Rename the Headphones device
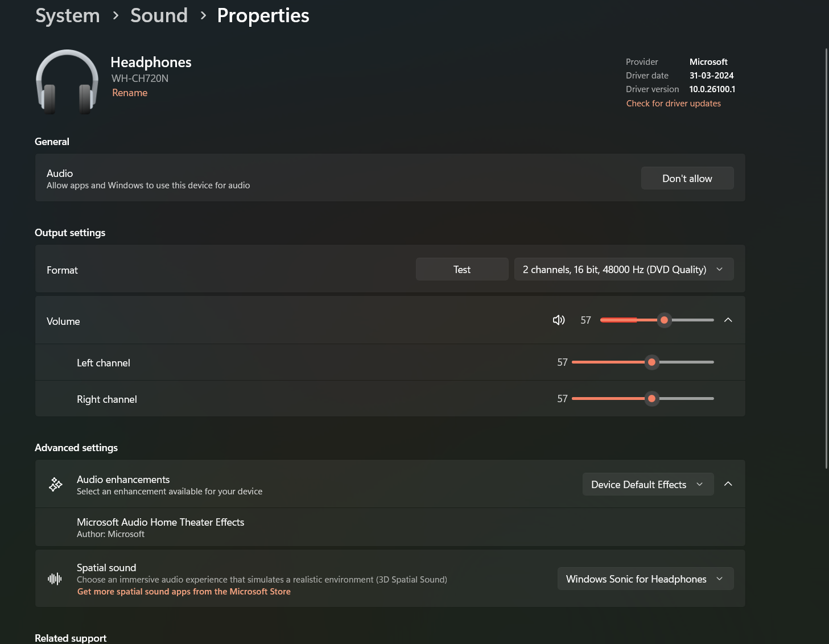 (x=130, y=93)
